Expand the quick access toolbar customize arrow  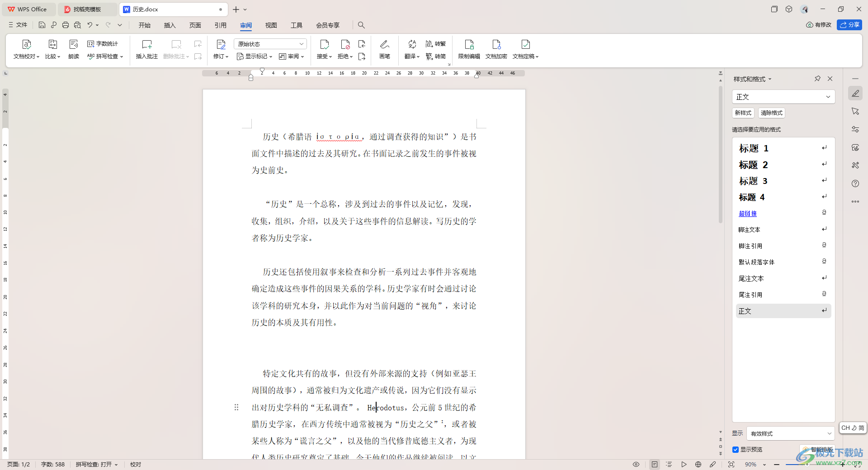(120, 25)
